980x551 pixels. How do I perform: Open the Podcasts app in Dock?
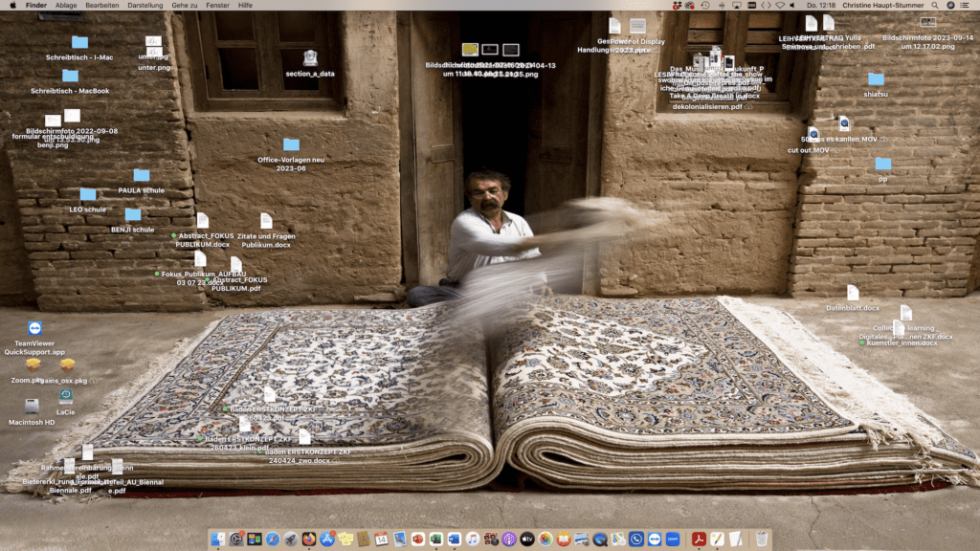pyautogui.click(x=508, y=539)
